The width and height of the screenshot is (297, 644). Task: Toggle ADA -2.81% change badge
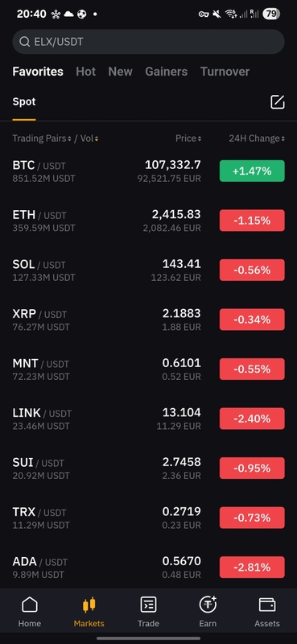[x=252, y=568]
